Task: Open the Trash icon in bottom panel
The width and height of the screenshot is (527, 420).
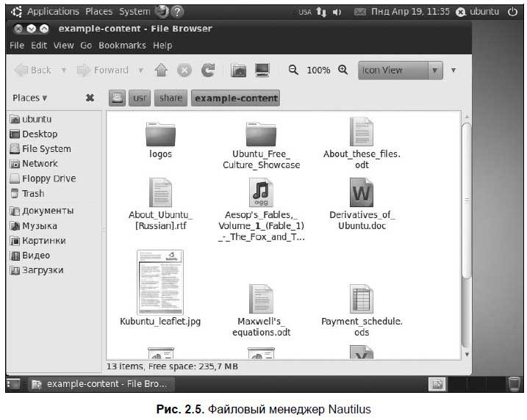Action: (x=514, y=384)
